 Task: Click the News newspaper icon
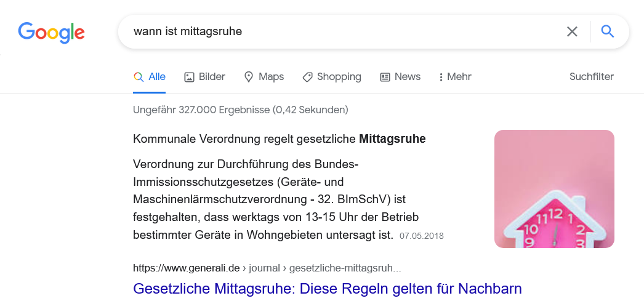tap(385, 77)
